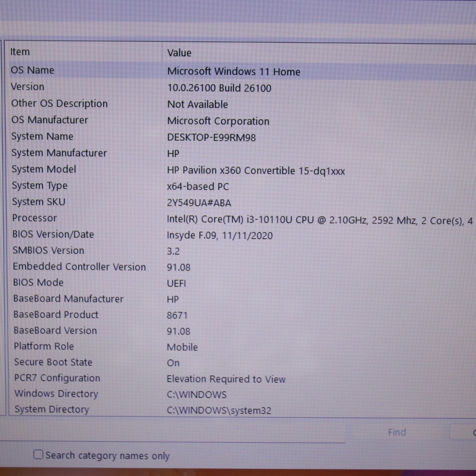The width and height of the screenshot is (476, 476).
Task: Click the HP Pavilion x360 Convertible value
Action: pos(256,171)
